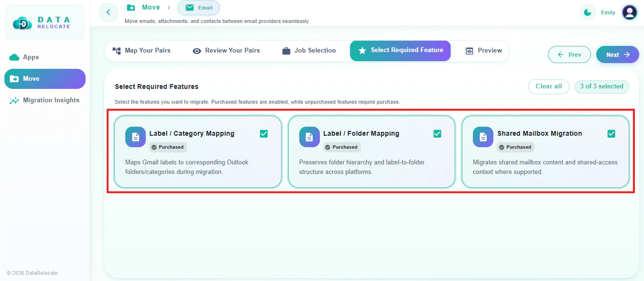This screenshot has width=644, height=281.
Task: Select the Select Required Feature tab
Action: click(x=400, y=51)
